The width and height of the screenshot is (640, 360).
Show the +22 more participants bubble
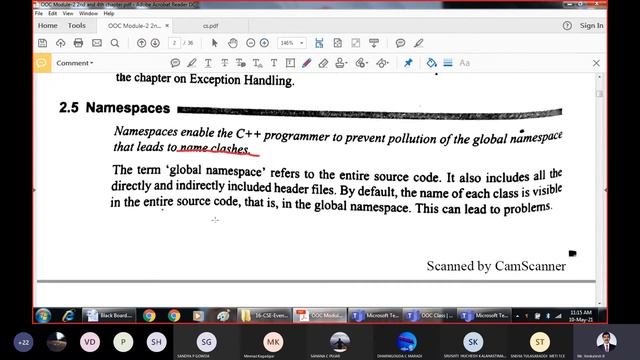click(23, 342)
